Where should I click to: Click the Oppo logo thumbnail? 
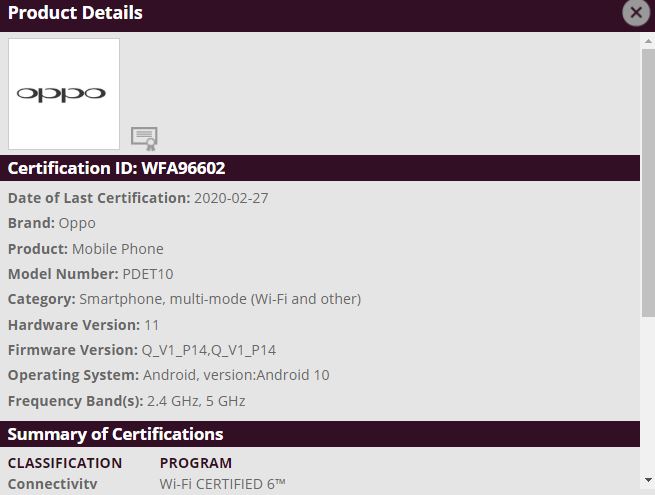click(64, 94)
